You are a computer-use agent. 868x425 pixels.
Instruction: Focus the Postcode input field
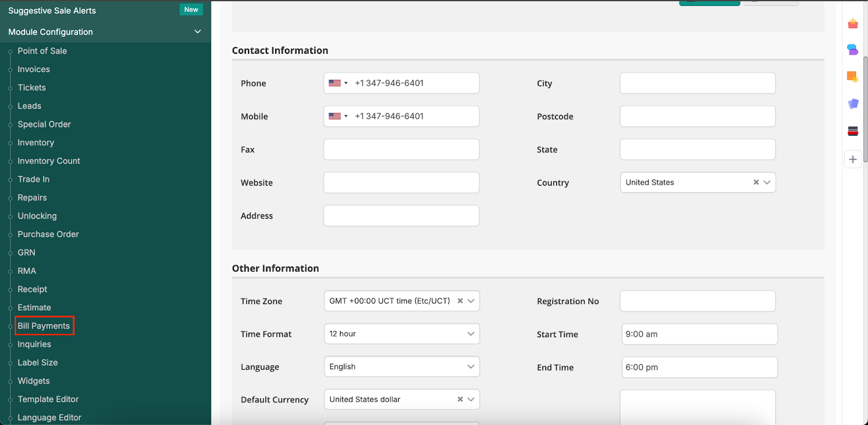coord(698,116)
